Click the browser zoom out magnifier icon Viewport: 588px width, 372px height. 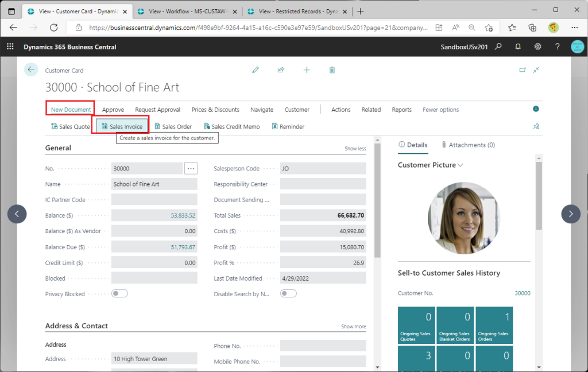472,28
